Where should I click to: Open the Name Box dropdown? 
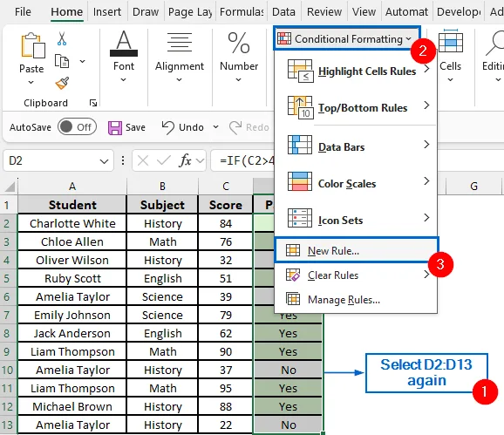[104, 161]
